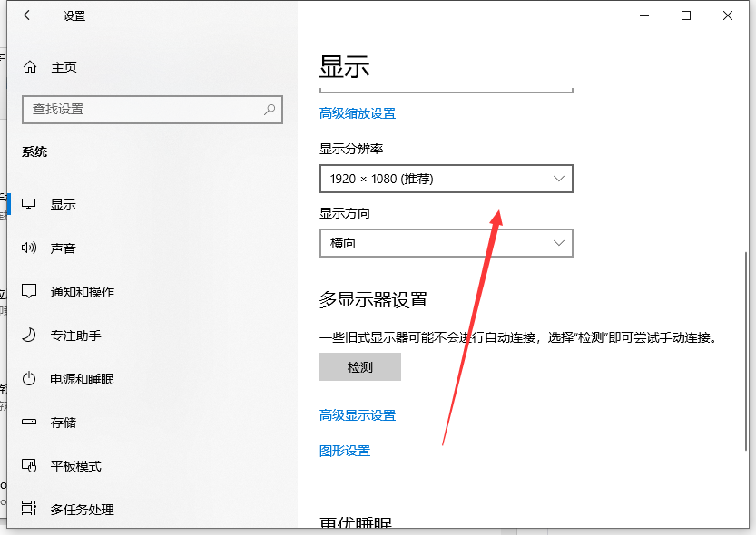756x535 pixels.
Task: Click the 通知和操作 sidebar icon
Action: [x=30, y=291]
